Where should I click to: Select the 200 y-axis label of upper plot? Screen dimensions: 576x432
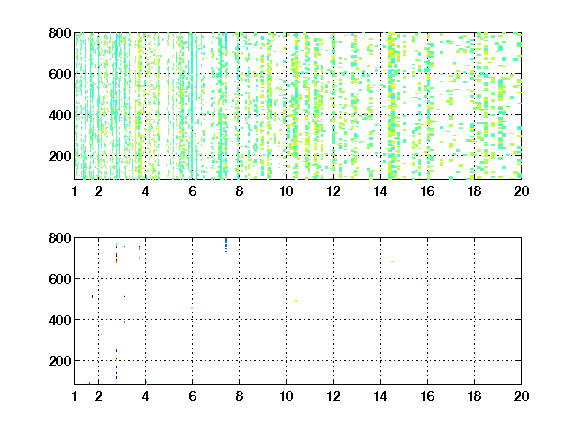coord(60,156)
